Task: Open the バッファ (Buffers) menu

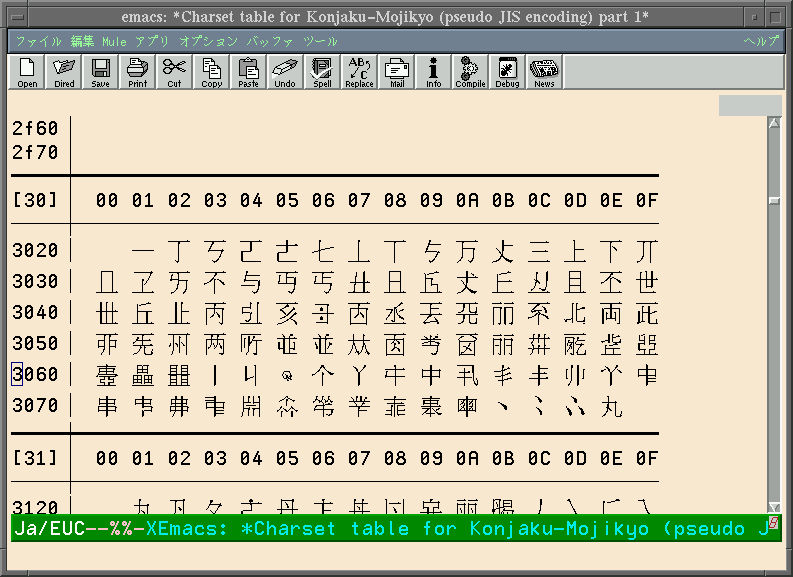Action: pos(270,41)
